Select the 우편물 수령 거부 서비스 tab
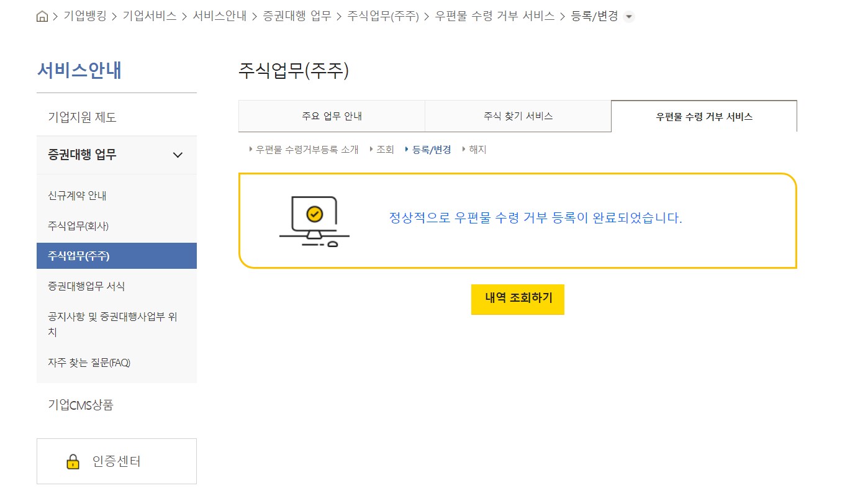Viewport: 868px width, 501px height. click(704, 116)
